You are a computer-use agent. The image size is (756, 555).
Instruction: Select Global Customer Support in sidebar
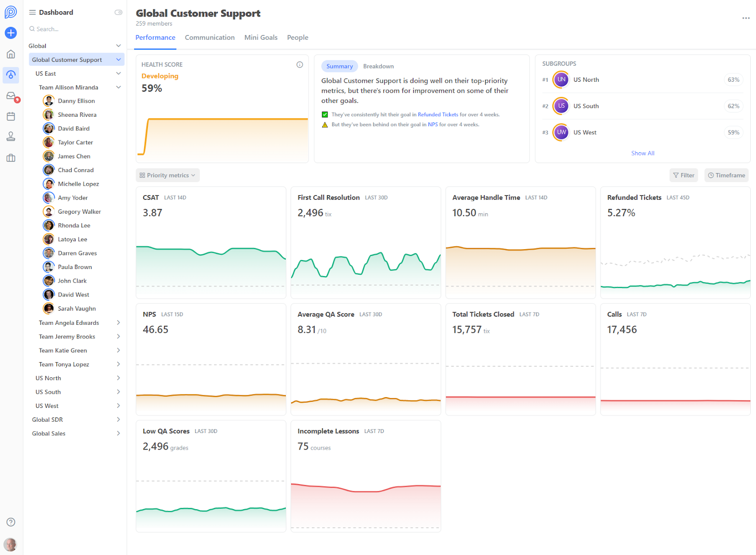(x=76, y=60)
